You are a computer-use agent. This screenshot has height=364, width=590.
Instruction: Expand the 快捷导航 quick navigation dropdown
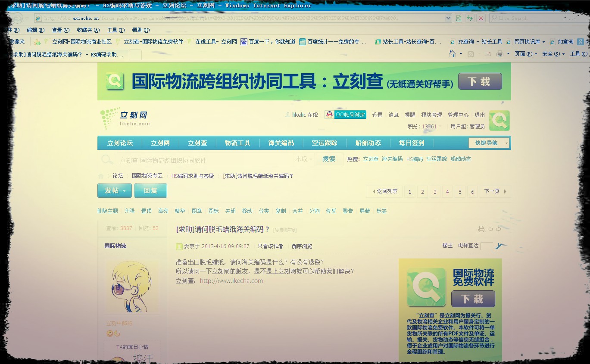[x=489, y=143]
